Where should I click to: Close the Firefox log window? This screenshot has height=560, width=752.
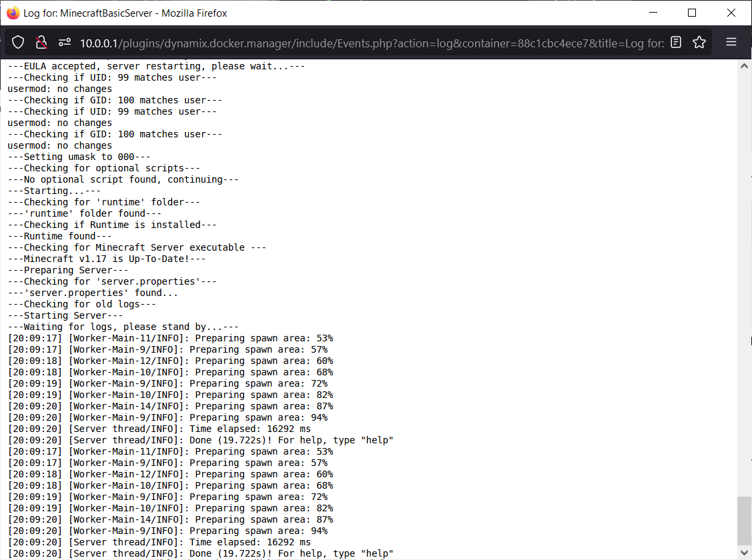[731, 13]
